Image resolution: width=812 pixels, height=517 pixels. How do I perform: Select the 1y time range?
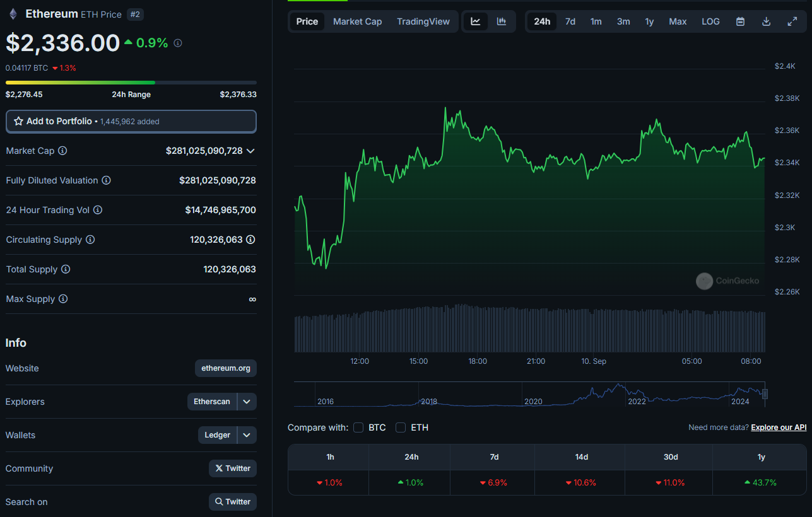coord(649,21)
